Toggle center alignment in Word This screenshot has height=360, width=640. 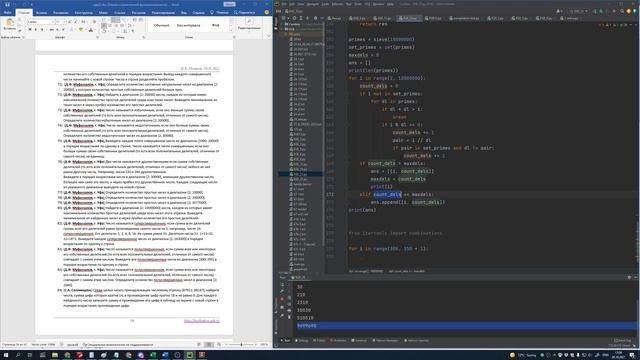click(x=110, y=25)
